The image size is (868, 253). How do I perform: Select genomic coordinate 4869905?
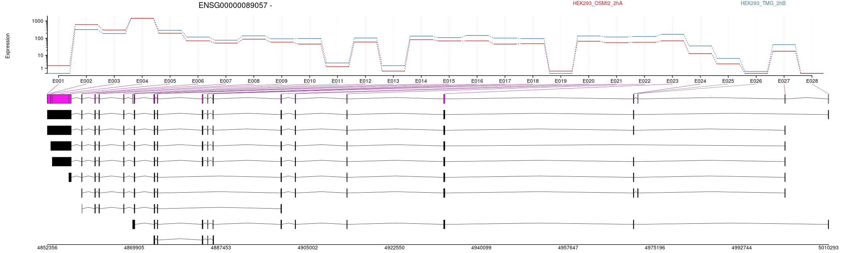[134, 248]
